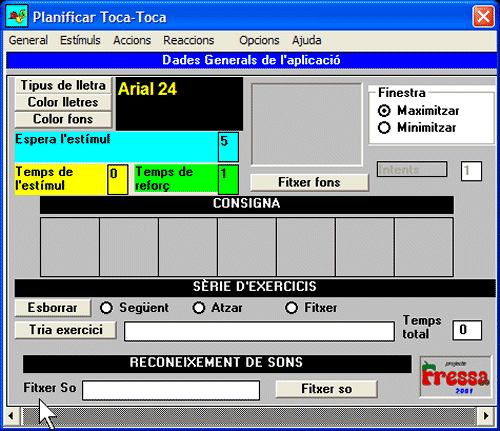Click the first empty Consigna cell
500x431 pixels.
pos(70,247)
